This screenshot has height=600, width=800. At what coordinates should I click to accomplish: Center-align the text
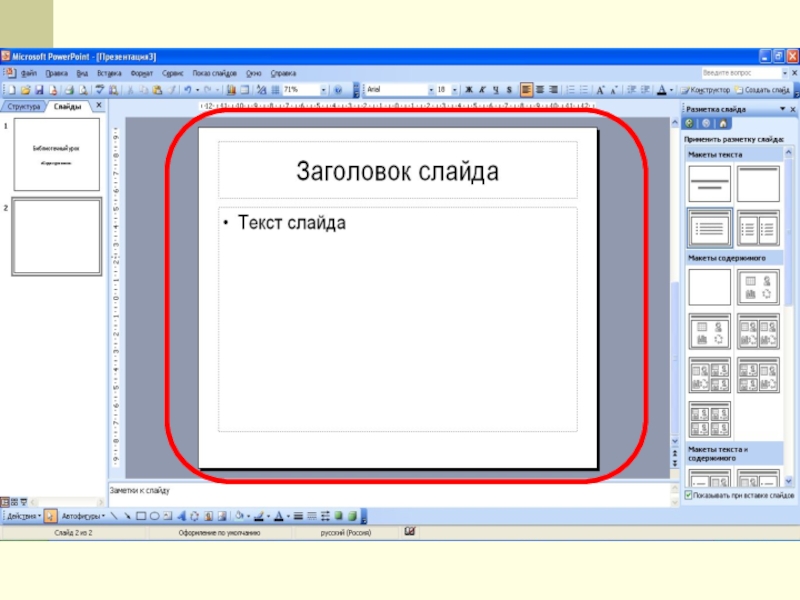(x=540, y=90)
